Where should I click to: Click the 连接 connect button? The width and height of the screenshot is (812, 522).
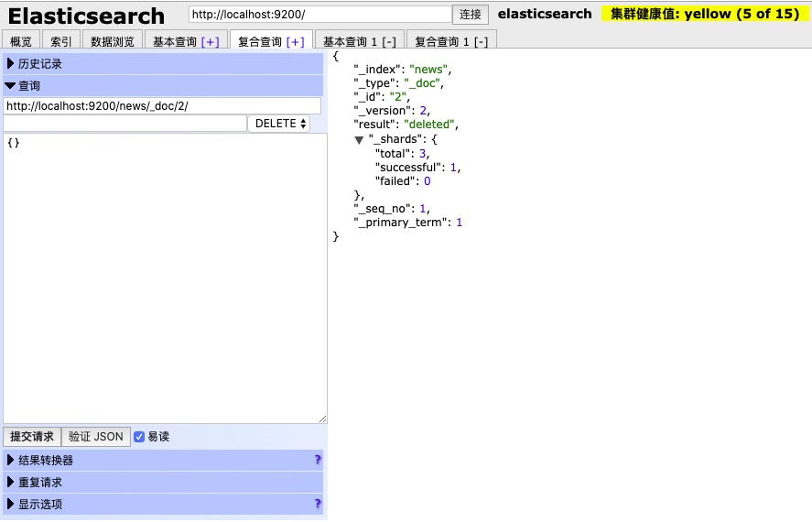pos(471,15)
